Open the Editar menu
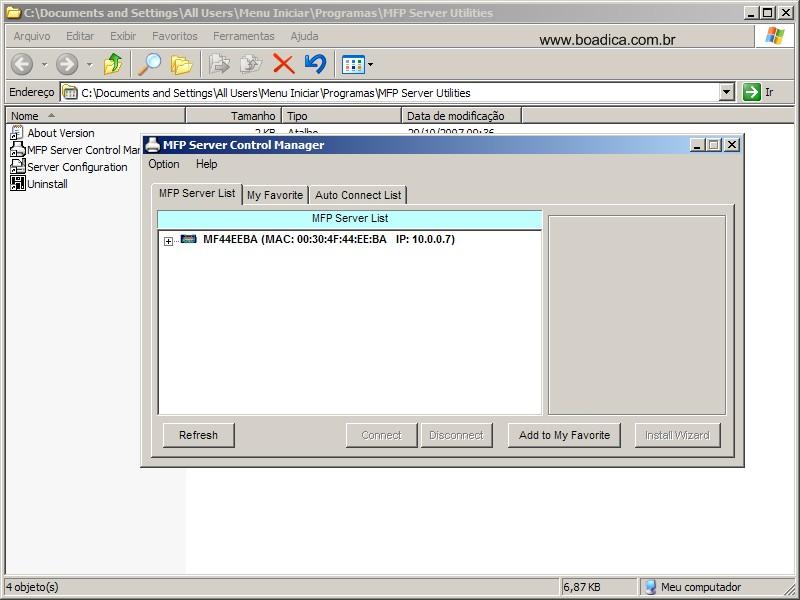800x600 pixels. 80,36
